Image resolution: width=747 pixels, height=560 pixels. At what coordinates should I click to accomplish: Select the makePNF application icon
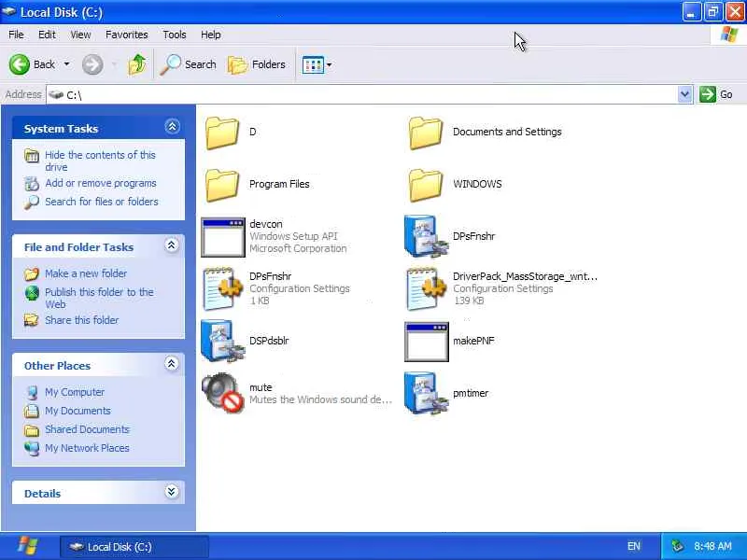(427, 342)
